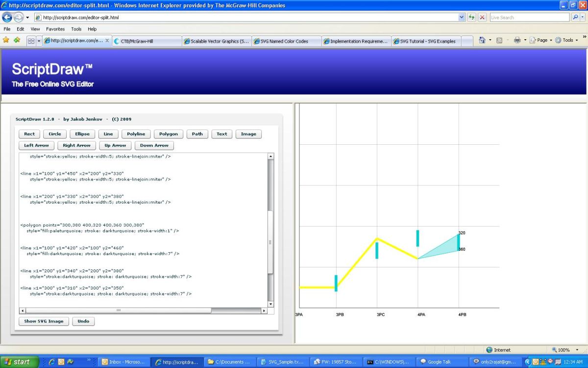Viewport: 588px width, 368px height.
Task: Open the Page menu dropdown
Action: (x=540, y=40)
